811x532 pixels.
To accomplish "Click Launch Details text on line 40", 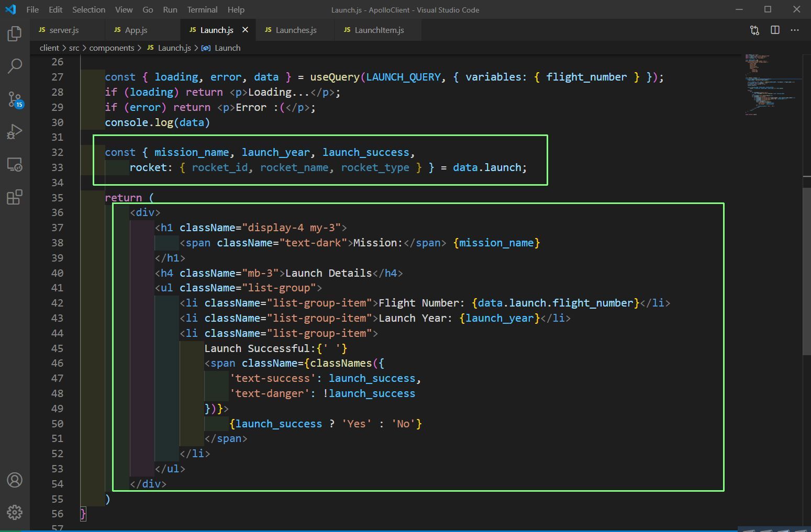I will [x=328, y=273].
